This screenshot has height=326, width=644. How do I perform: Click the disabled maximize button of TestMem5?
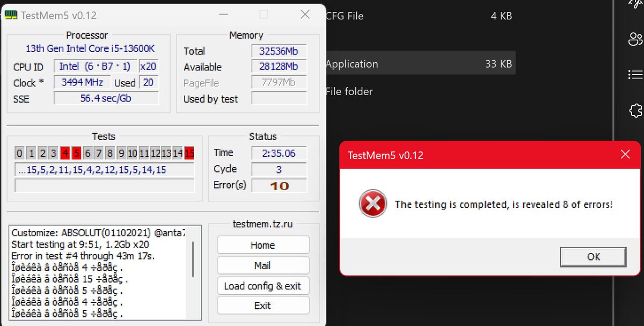264,15
